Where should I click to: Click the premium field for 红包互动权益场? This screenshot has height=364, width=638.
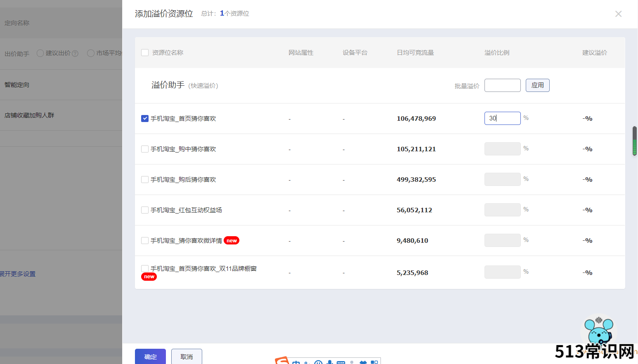pos(502,210)
